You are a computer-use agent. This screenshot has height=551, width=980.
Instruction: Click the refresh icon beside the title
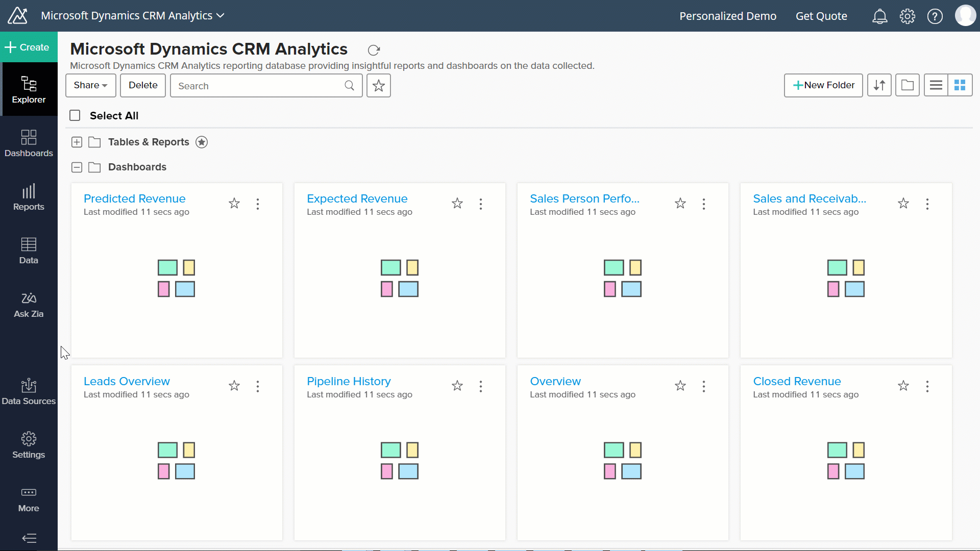[374, 50]
